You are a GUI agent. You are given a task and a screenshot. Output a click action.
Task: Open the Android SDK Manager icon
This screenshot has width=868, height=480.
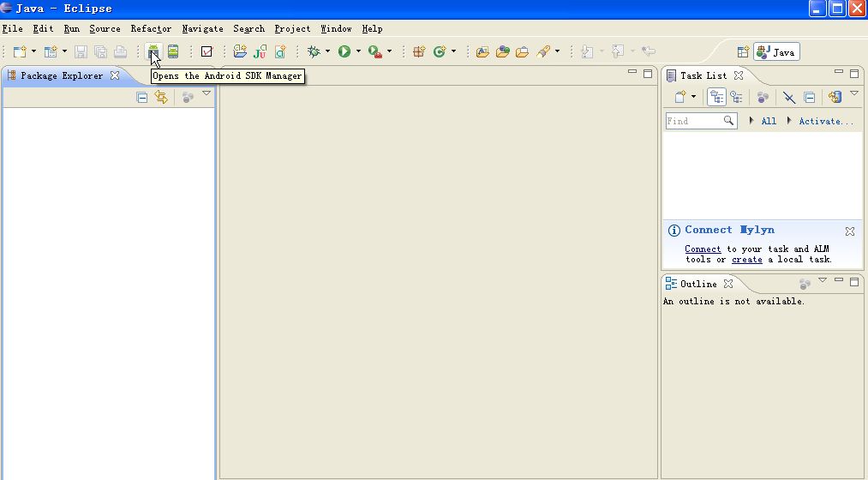[x=153, y=51]
